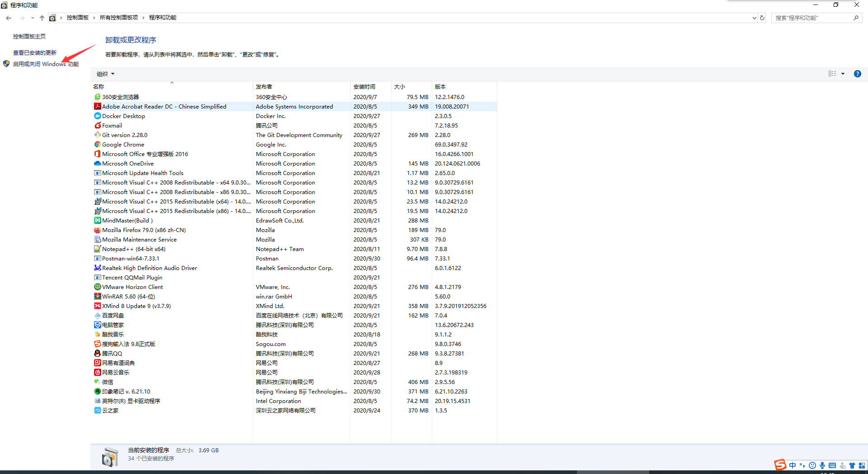Select the Foxmail icon in list

[x=97, y=125]
